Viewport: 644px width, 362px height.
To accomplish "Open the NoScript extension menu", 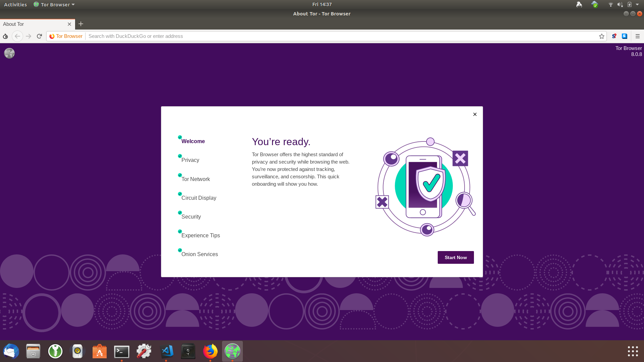I will [614, 36].
